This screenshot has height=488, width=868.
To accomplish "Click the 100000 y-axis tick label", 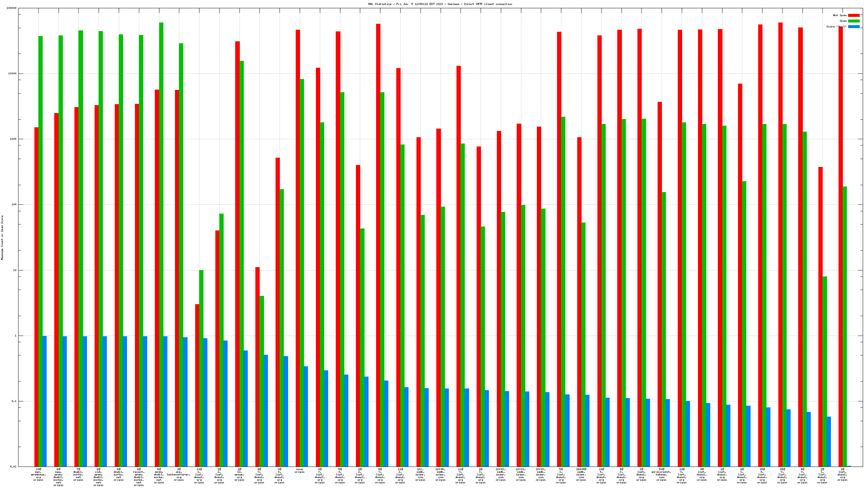I will coord(12,8).
